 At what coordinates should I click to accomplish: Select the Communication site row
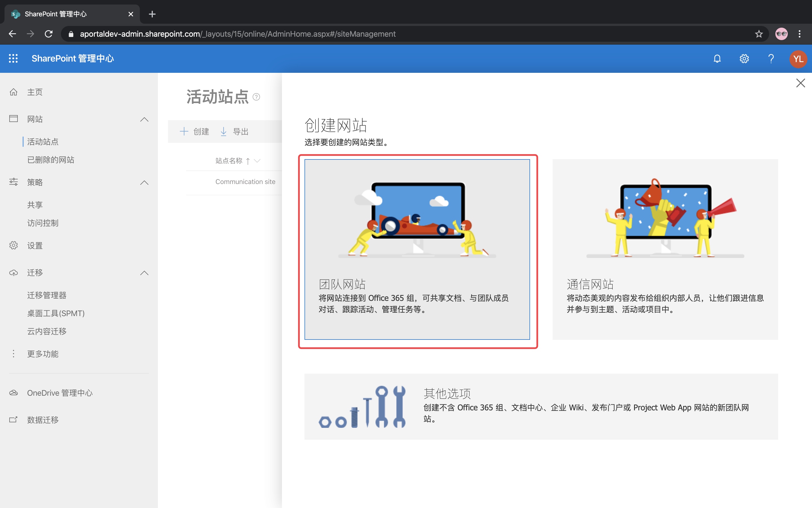[245, 182]
